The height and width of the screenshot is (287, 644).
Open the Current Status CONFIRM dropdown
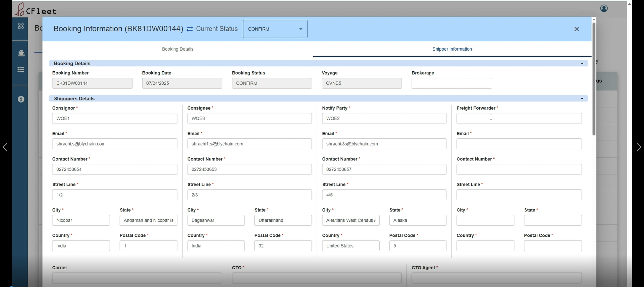275,29
